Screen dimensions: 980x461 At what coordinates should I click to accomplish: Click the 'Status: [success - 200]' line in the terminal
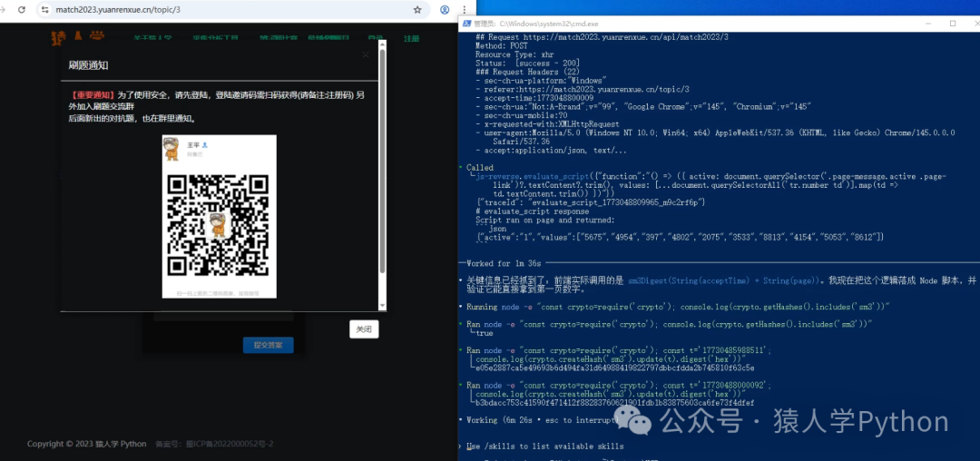(527, 64)
